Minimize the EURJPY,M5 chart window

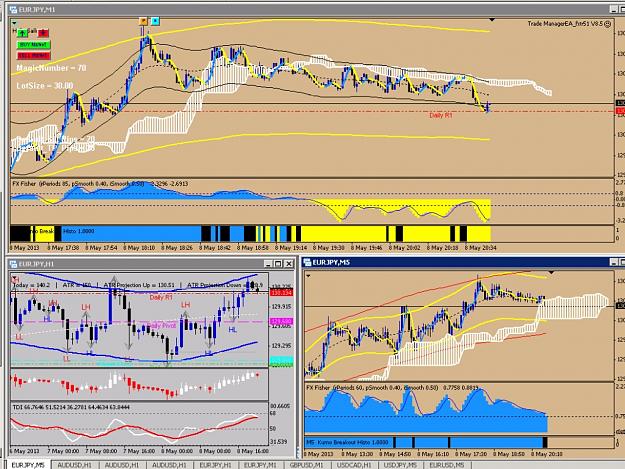(x=614, y=262)
